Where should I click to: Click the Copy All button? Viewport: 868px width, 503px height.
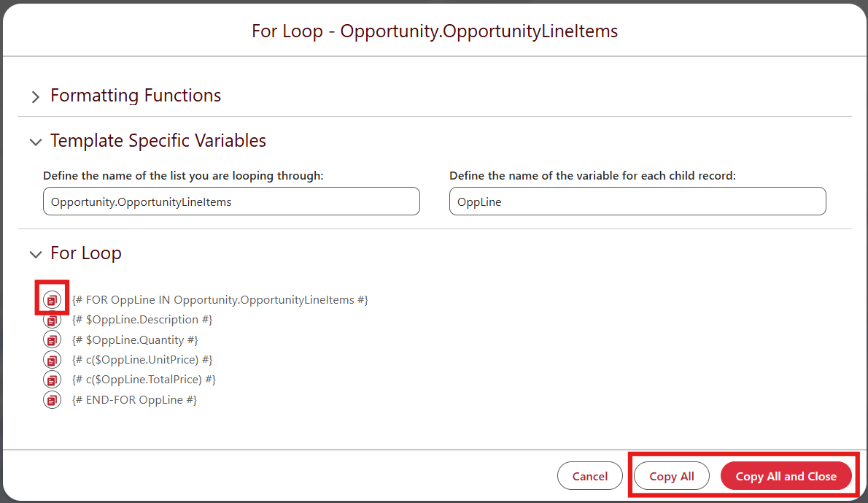(x=672, y=476)
